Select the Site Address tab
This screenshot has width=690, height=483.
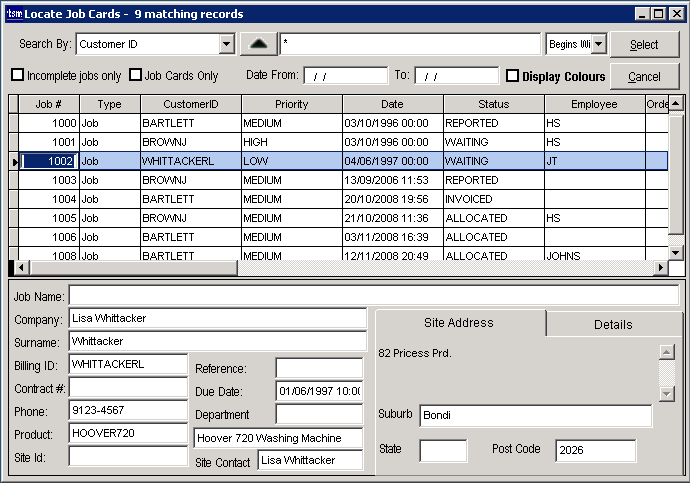pos(459,323)
